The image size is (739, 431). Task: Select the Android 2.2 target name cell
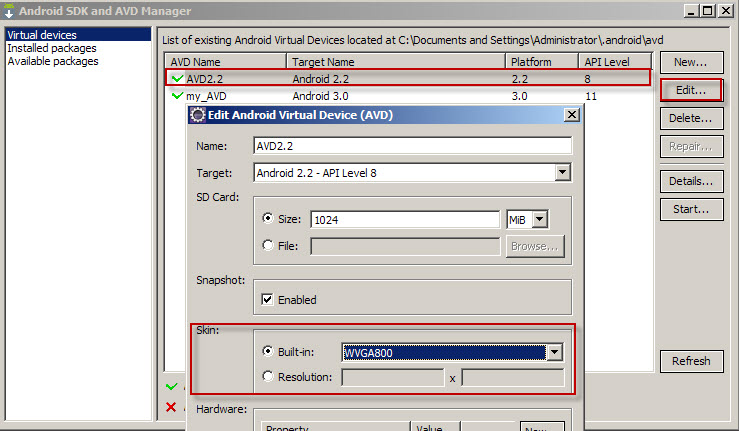click(320, 79)
